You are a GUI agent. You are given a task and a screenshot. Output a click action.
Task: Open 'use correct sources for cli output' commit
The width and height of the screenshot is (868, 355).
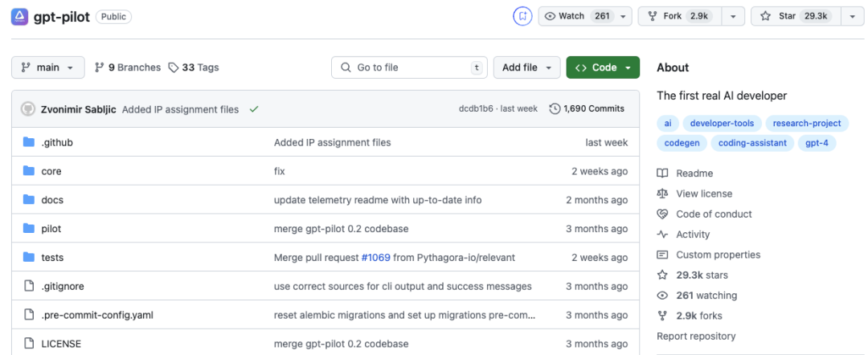click(403, 287)
